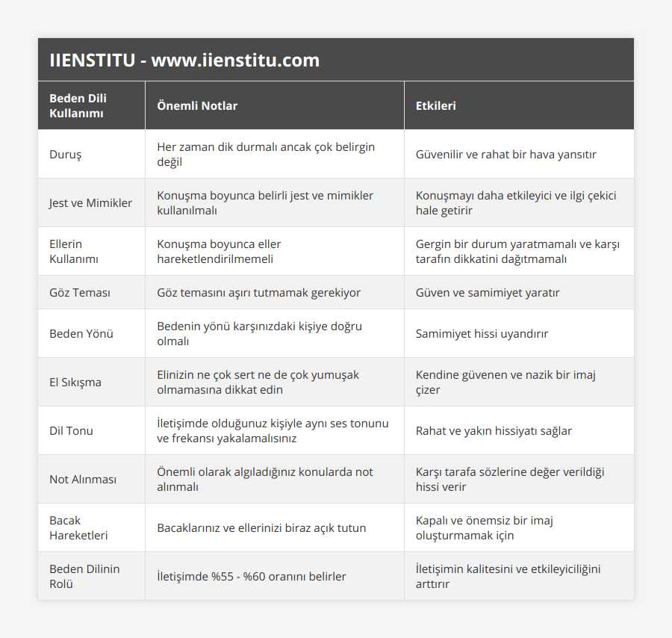The image size is (672, 638).
Task: Select the 'Ellerin Kullanımı' row label
Action: click(x=74, y=251)
